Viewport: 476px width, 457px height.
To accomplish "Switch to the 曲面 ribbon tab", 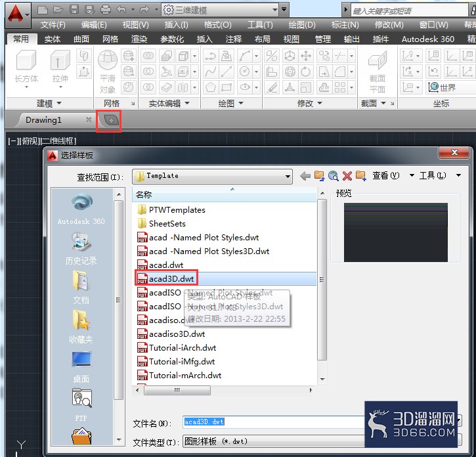I will click(x=81, y=39).
